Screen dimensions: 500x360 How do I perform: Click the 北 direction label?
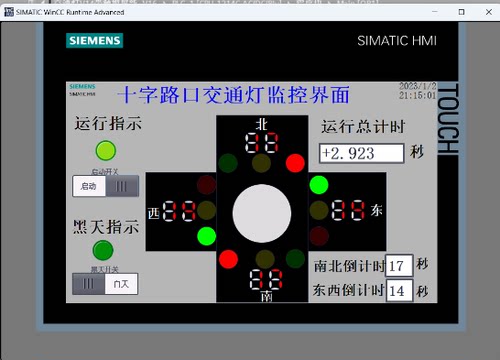click(x=262, y=124)
